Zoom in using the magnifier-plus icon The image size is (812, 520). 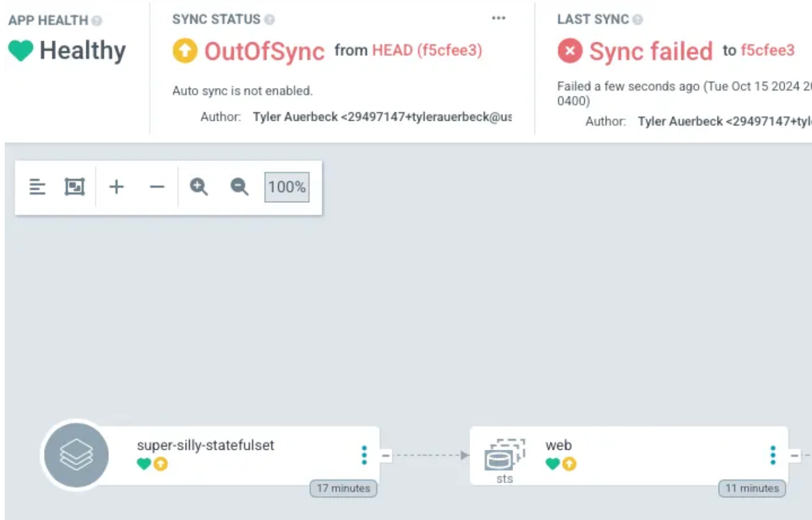(x=199, y=186)
